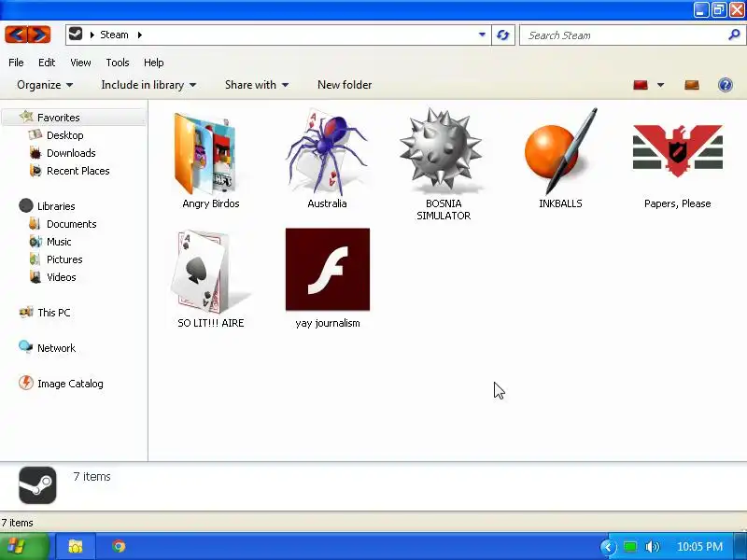
Task: Select Favorites in the navigation pane
Action: coord(74,118)
